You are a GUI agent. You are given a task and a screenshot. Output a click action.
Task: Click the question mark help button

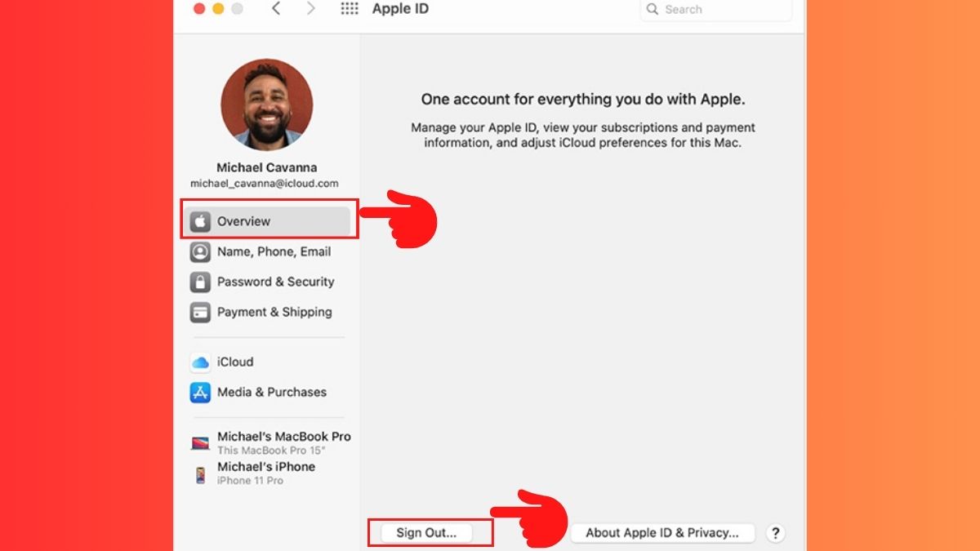775,533
